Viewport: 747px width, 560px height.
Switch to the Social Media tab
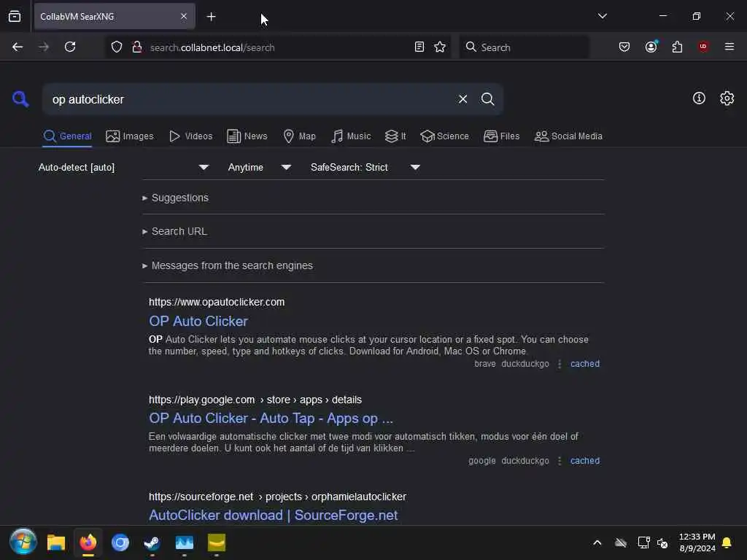[568, 136]
